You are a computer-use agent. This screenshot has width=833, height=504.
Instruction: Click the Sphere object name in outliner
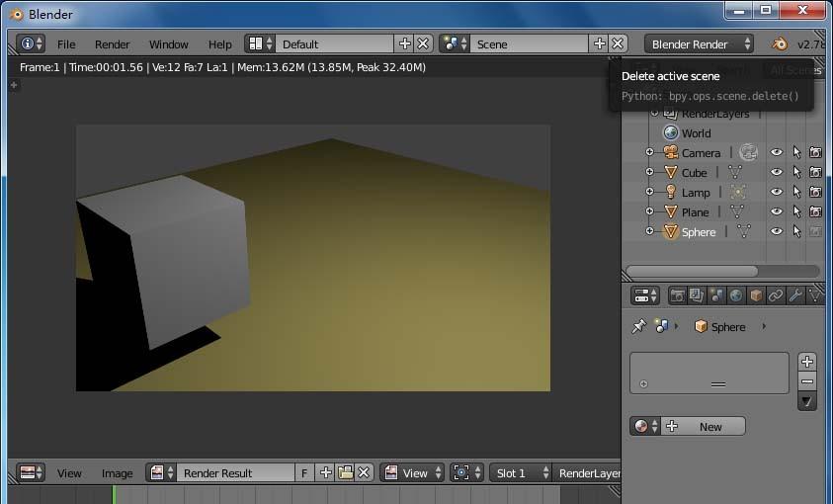(x=699, y=232)
